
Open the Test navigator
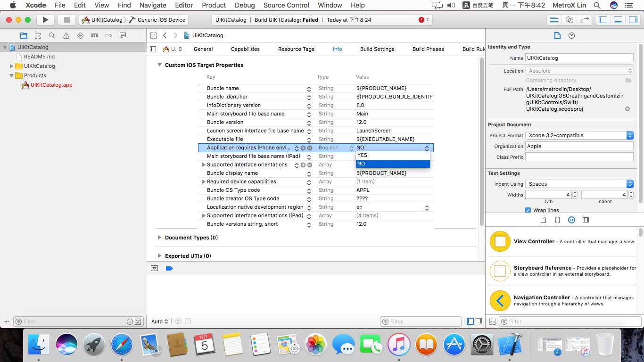pos(80,35)
